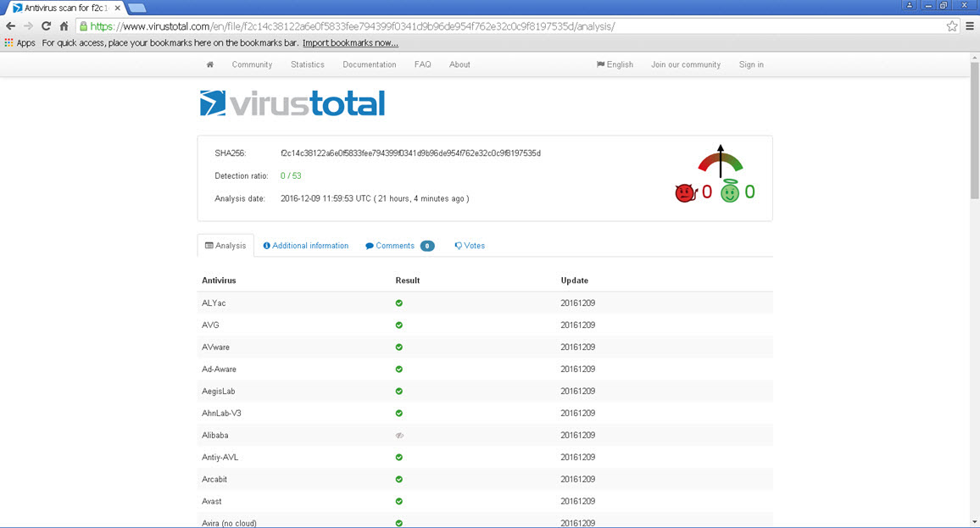Click the Sign in link
This screenshot has width=980, height=528.
751,64
